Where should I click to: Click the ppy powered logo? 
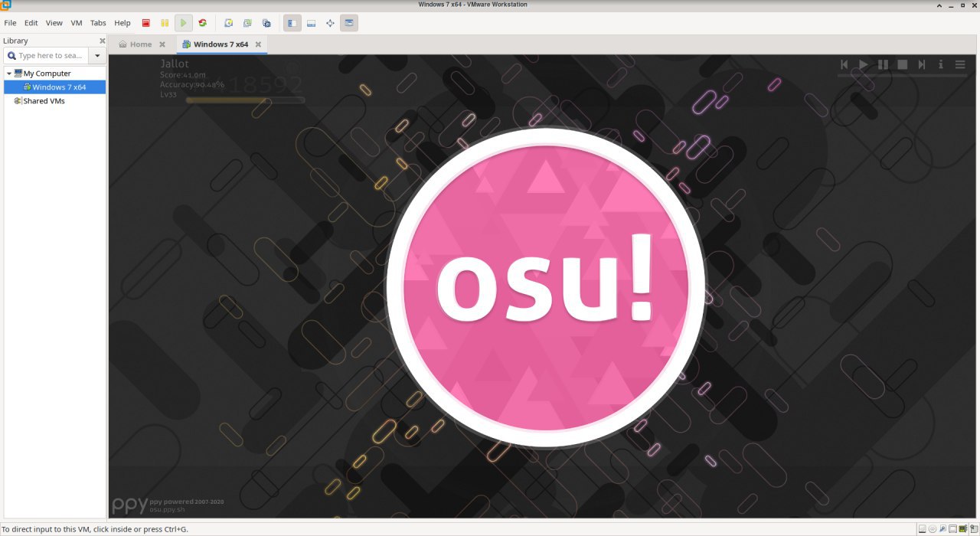130,505
